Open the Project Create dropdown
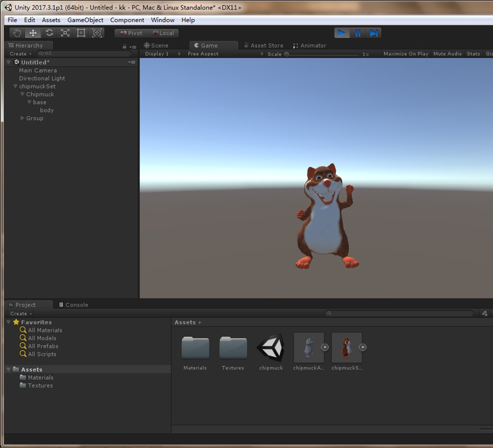 21,314
